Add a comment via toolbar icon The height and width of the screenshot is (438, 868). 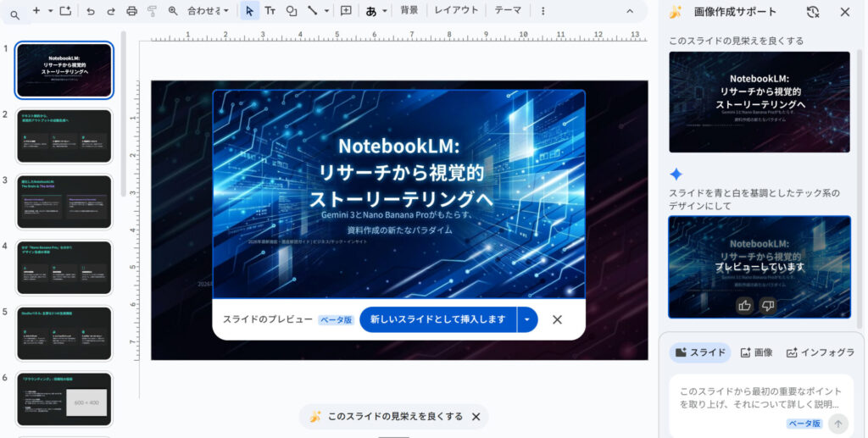point(346,10)
